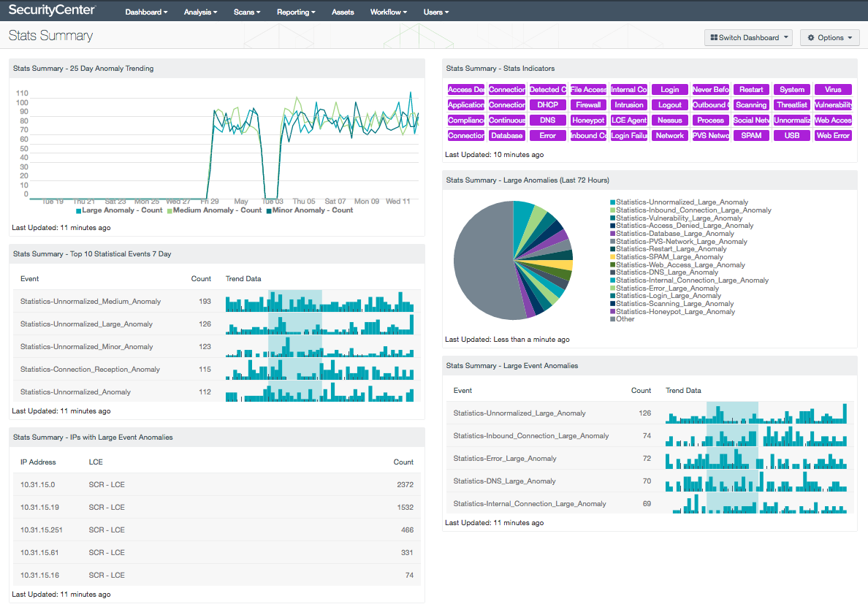The height and width of the screenshot is (615, 868).
Task: Click Minor Anomaly - Count legend swatch
Action: [268, 211]
